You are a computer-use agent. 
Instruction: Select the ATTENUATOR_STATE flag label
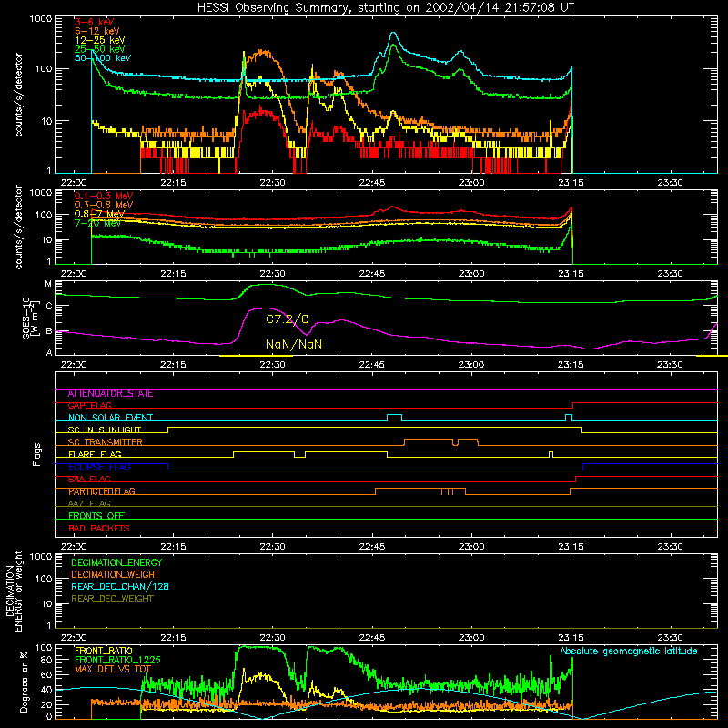click(x=110, y=394)
